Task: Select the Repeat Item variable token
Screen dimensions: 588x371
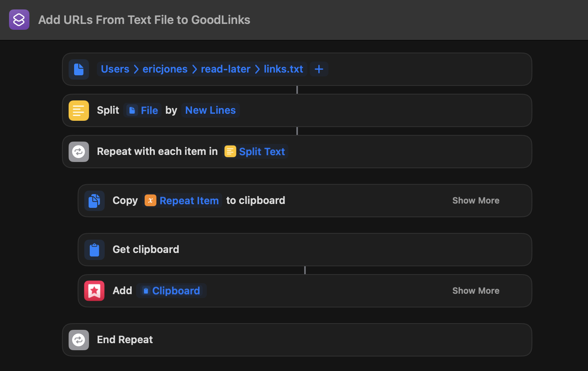Action: (182, 200)
